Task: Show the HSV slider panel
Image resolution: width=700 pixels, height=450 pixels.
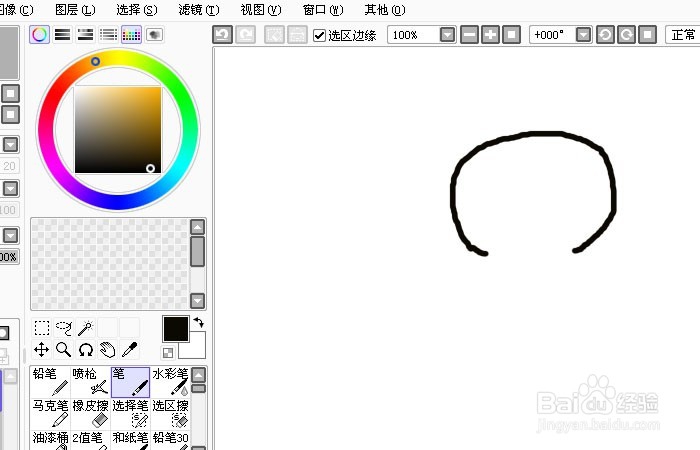Action: 85,34
